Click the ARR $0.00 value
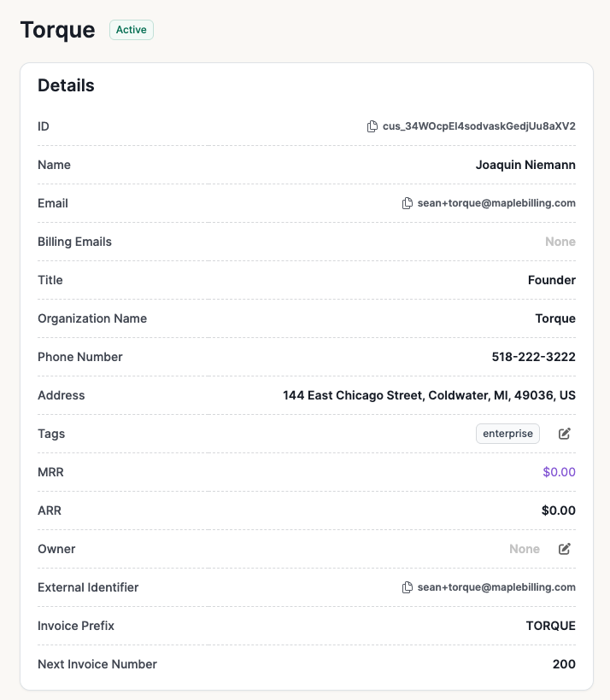 click(559, 510)
